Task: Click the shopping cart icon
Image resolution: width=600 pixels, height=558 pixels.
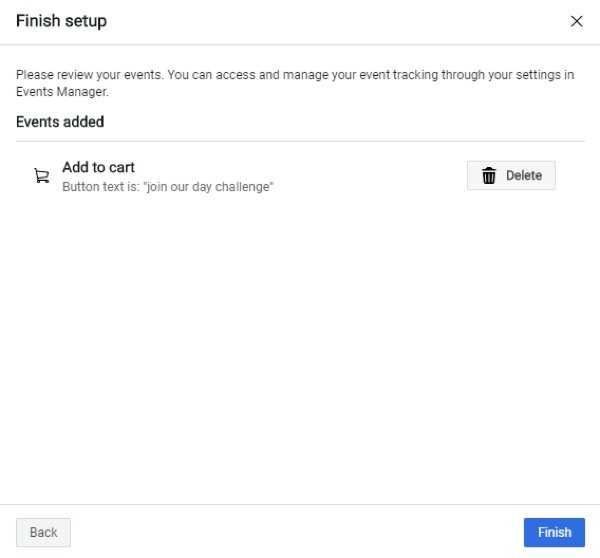Action: pos(42,176)
